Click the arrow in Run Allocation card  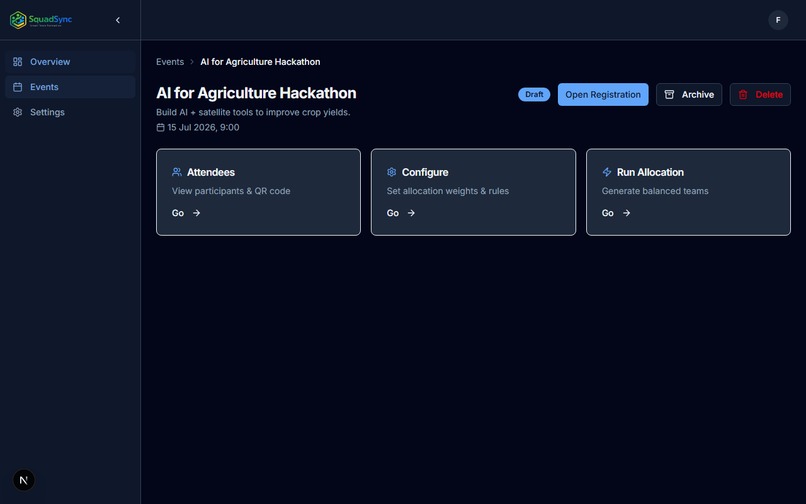pyautogui.click(x=626, y=213)
